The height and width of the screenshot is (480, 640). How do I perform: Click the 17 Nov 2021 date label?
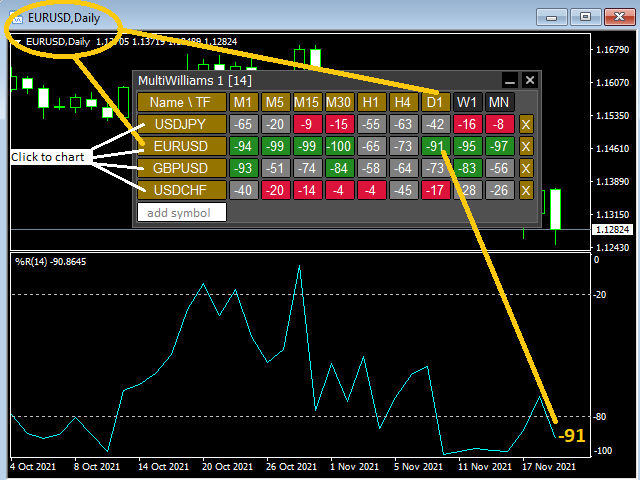pos(549,467)
